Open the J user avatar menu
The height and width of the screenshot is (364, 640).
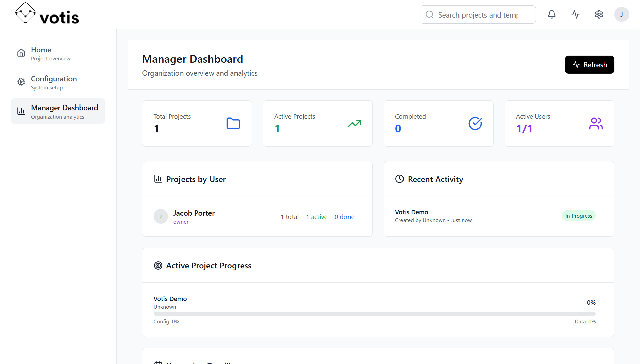621,14
